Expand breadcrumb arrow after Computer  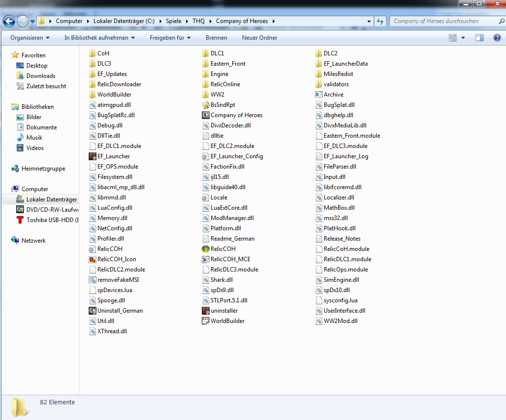(88, 21)
